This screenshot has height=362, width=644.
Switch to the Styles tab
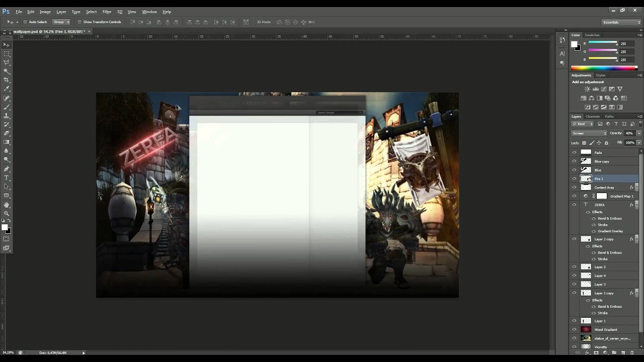point(601,75)
